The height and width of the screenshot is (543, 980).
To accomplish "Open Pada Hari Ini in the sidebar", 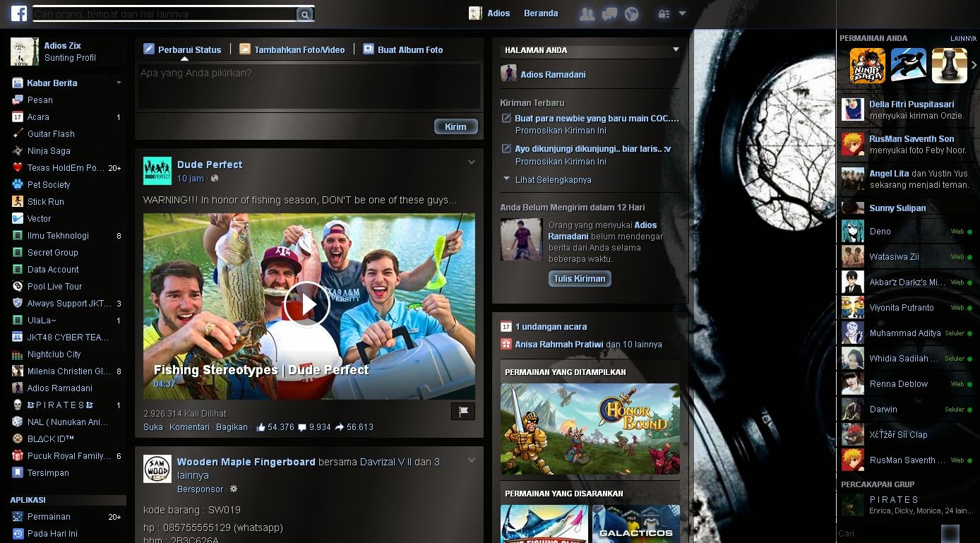I will (52, 534).
